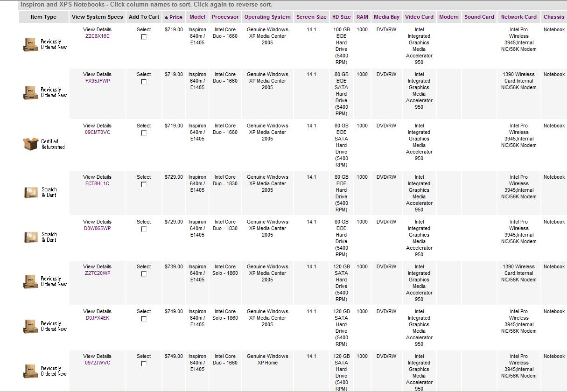View details for system 09CMT0VC
Screen dimensions: 567x392
(98, 132)
